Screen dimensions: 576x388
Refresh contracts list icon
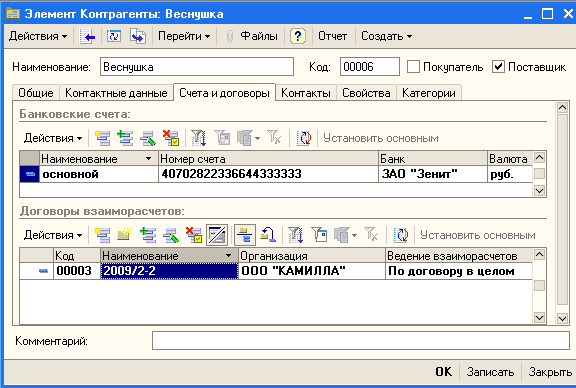point(401,235)
